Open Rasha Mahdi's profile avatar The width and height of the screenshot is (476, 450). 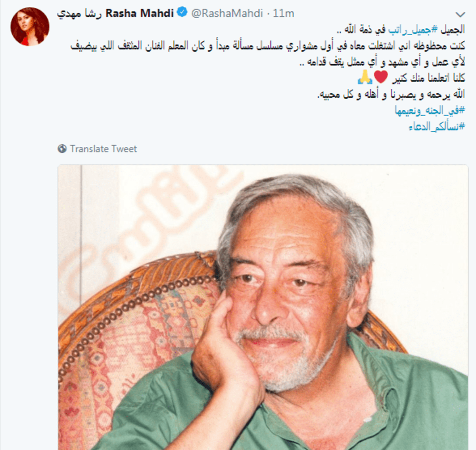tap(30, 27)
